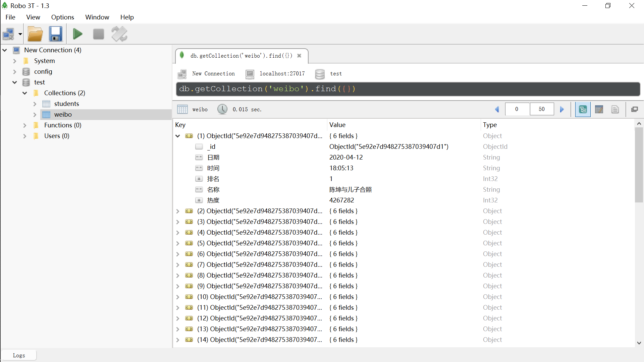
Task: Collapse document (1) in results
Action: coord(178,136)
